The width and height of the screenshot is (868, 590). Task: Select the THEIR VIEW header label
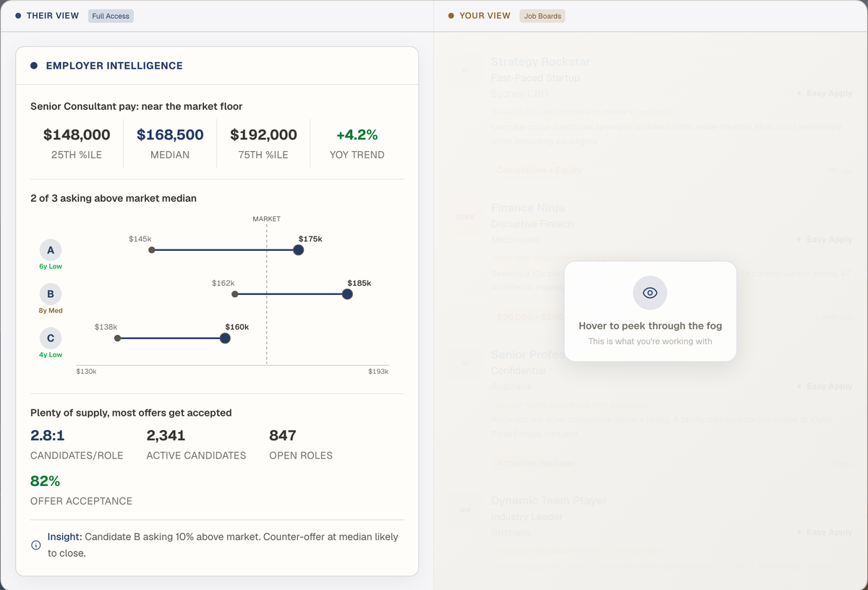[53, 15]
